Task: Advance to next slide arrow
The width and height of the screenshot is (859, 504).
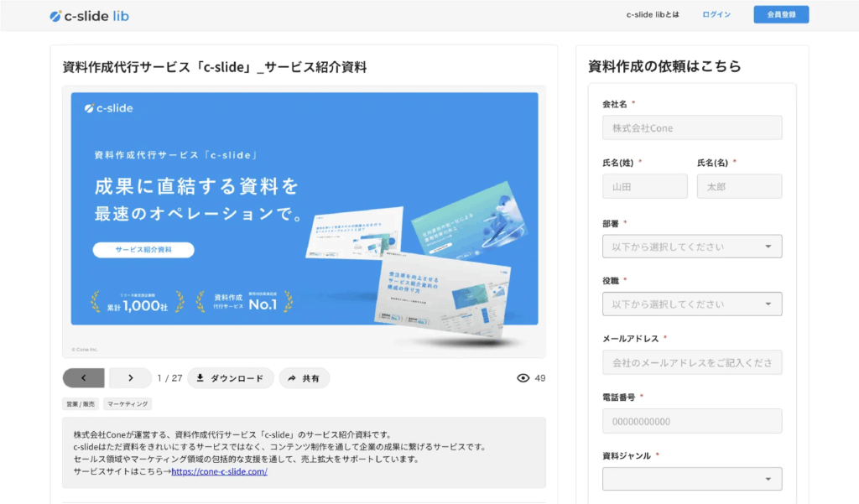Action: [131, 378]
